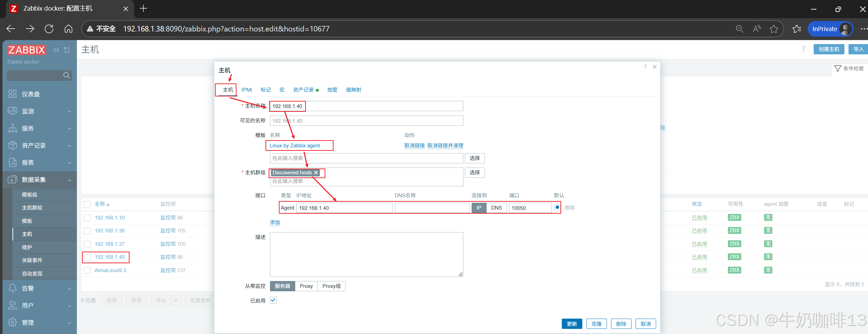Open Linux by Zabbix agent template link
The width and height of the screenshot is (868, 334).
pyautogui.click(x=295, y=146)
